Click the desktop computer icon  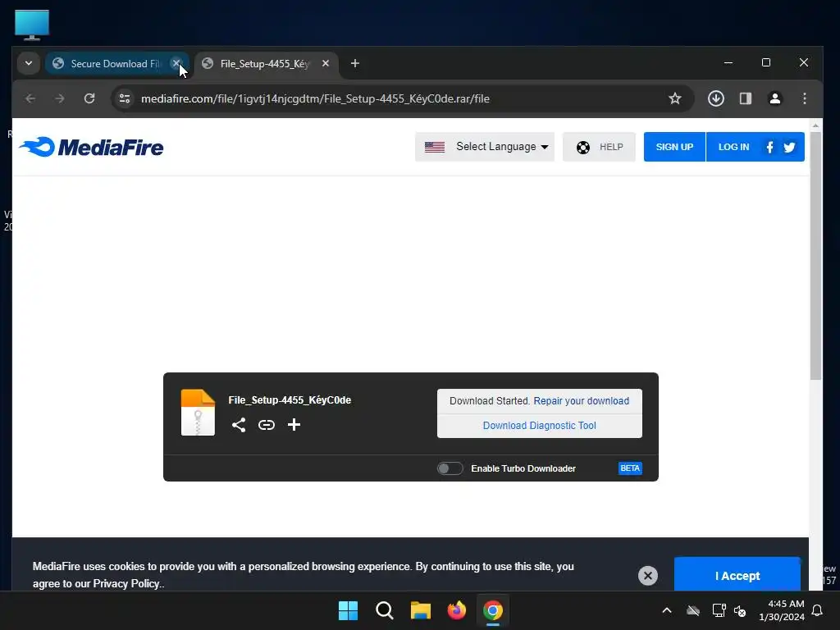pos(32,25)
